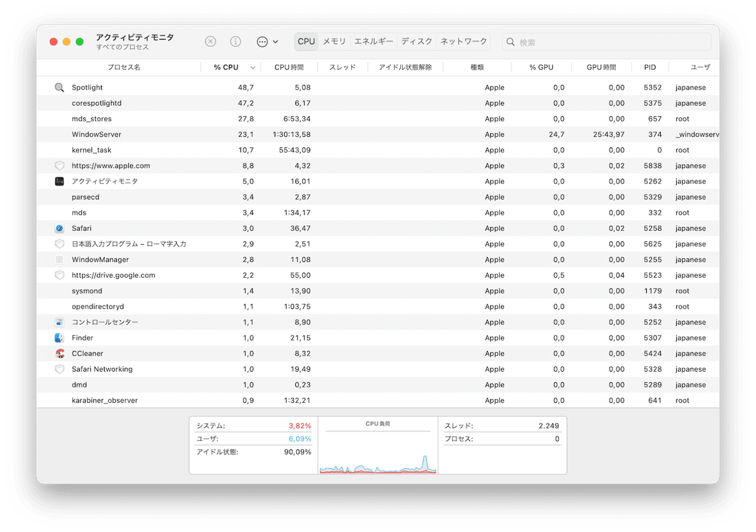
Task: Select the mds_stores process row
Action: (x=378, y=119)
